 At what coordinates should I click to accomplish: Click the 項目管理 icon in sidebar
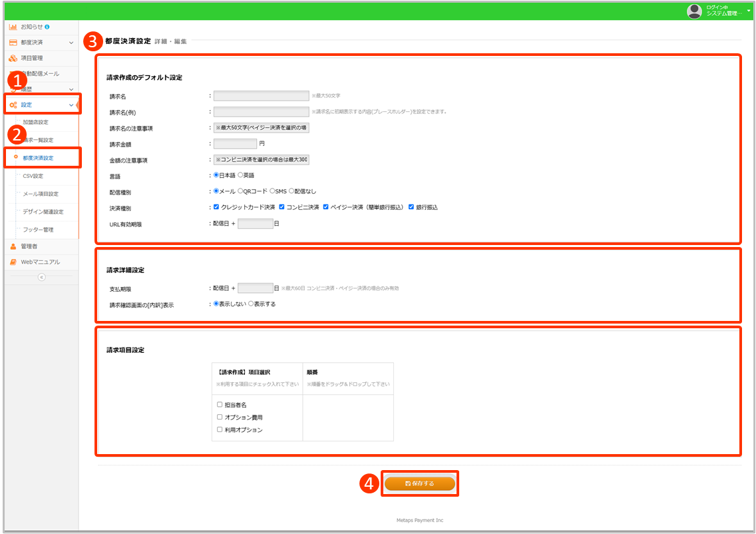click(13, 58)
